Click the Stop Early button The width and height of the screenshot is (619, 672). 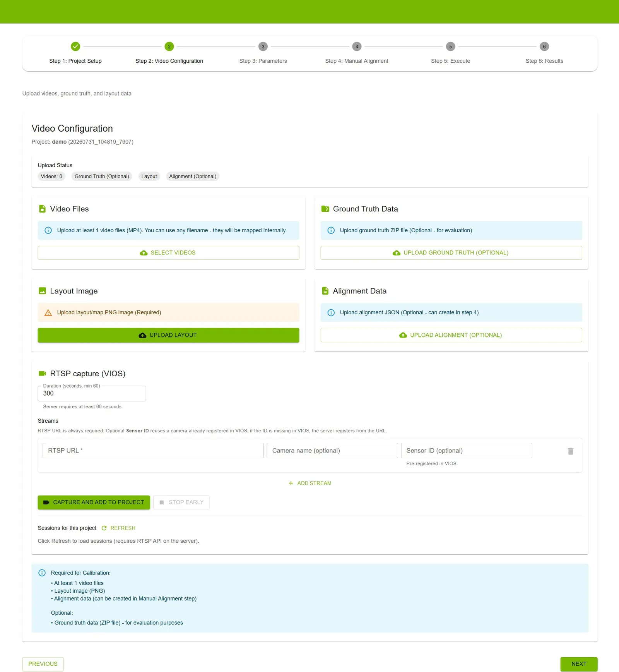point(181,502)
